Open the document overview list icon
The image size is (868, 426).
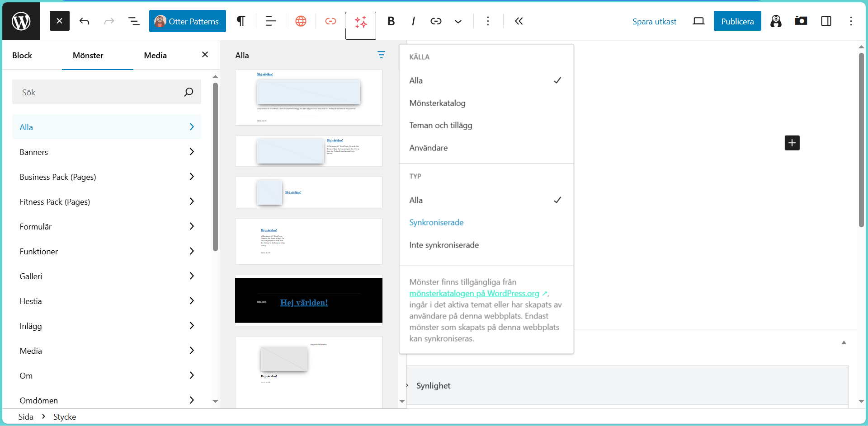134,21
